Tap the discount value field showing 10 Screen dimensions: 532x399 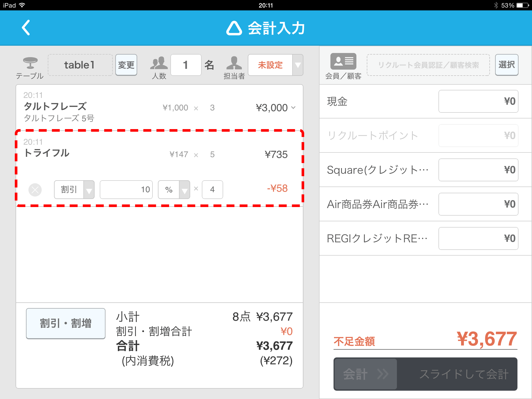126,190
